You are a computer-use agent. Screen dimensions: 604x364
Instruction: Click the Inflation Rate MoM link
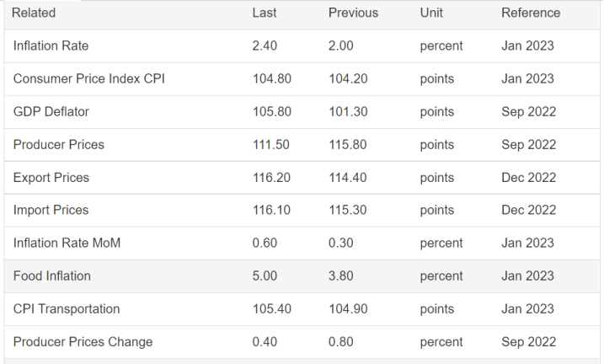tap(67, 243)
